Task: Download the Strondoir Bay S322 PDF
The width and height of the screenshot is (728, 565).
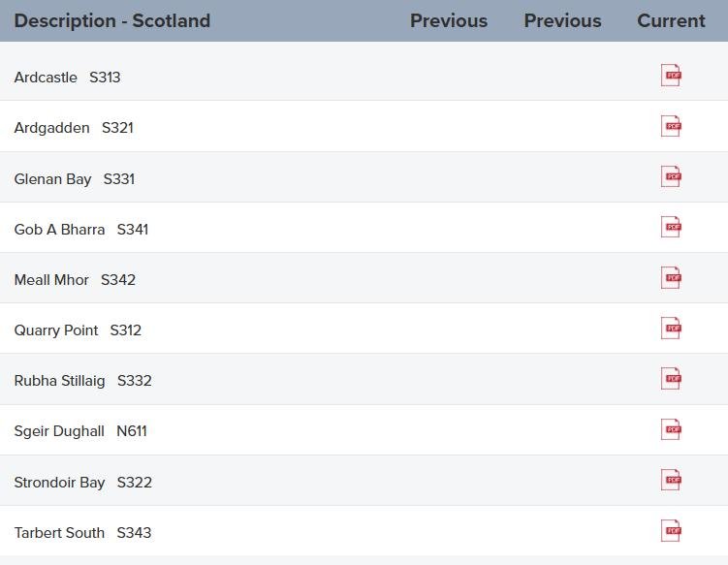Action: tap(671, 480)
